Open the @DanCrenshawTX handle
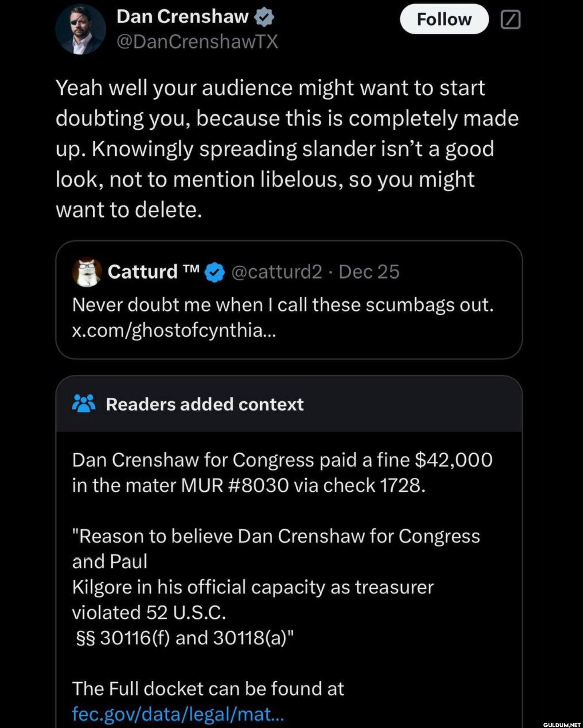Viewport: 583px width, 728px height. (x=197, y=42)
